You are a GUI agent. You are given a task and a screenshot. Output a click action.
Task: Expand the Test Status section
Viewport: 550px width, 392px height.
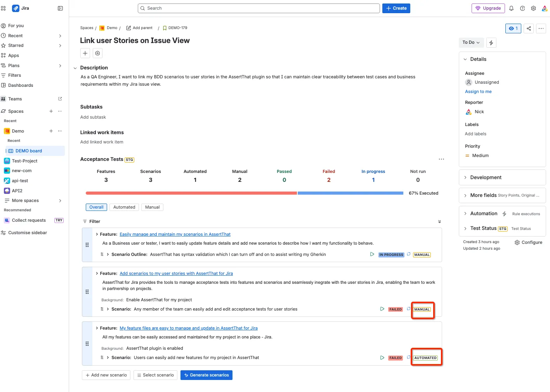[465, 228]
